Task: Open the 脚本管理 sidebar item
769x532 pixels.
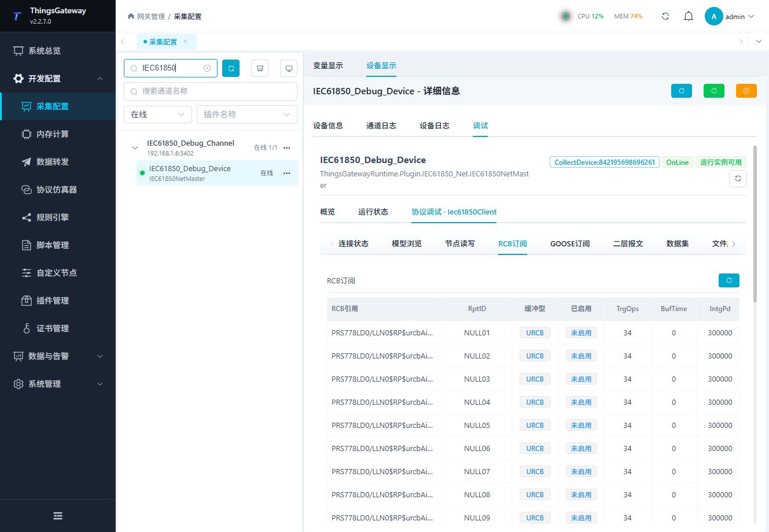Action: [x=57, y=245]
